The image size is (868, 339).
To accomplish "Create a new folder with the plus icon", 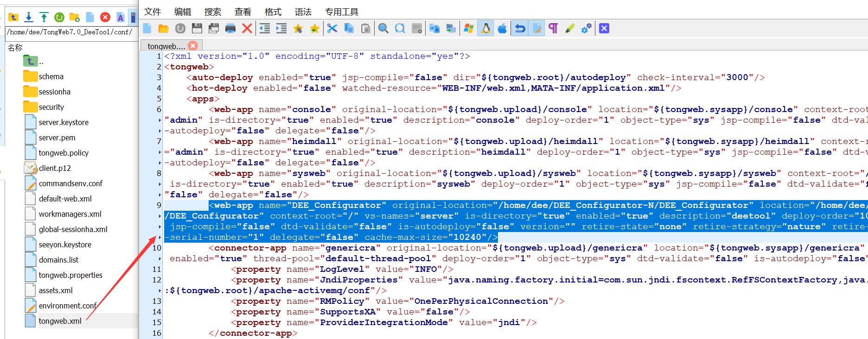I will tap(75, 18).
